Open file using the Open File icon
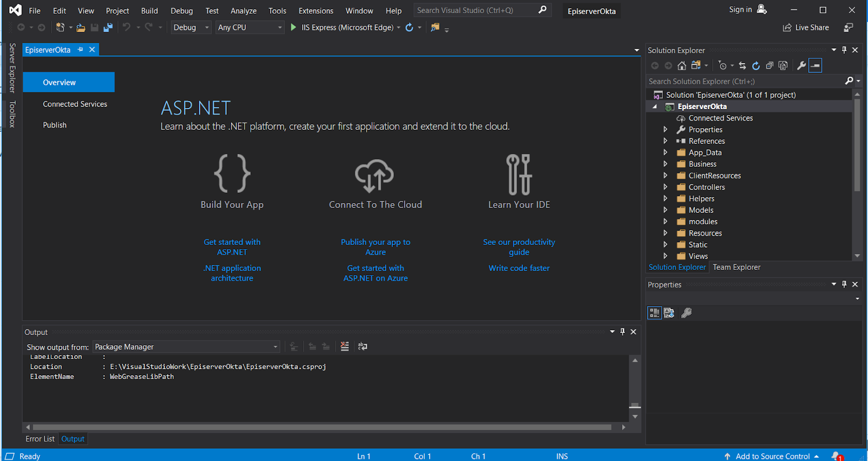868x461 pixels. pos(81,27)
